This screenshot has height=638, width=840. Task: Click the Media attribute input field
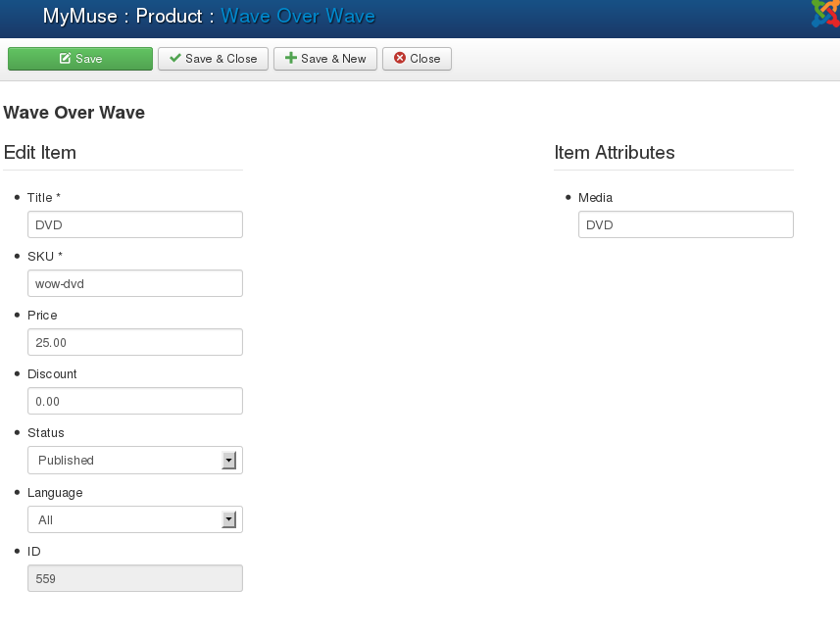point(685,224)
